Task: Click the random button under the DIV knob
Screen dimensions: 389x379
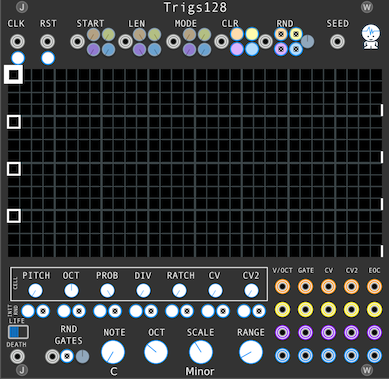Action: [151, 311]
